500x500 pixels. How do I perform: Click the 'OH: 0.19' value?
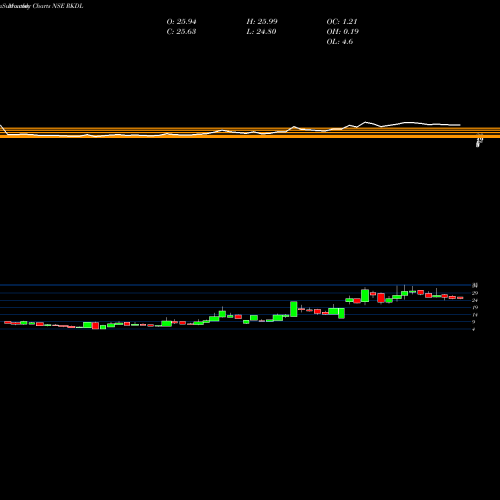(x=342, y=32)
